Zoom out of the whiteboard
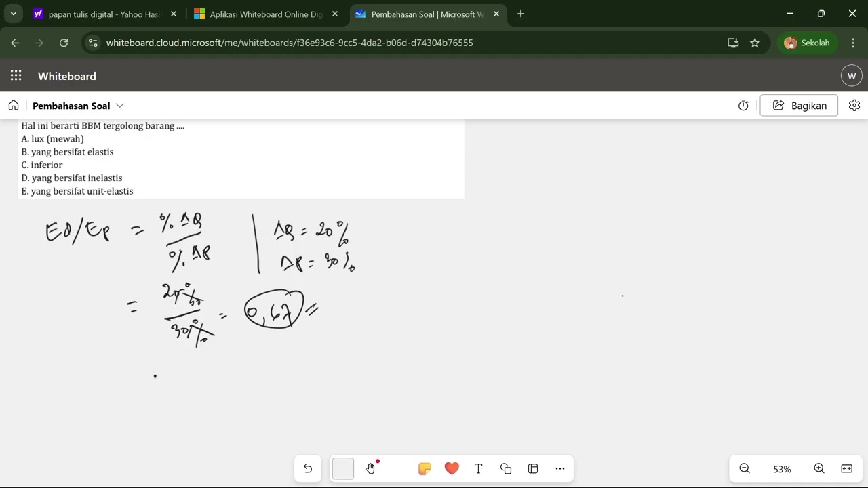 [x=745, y=468]
